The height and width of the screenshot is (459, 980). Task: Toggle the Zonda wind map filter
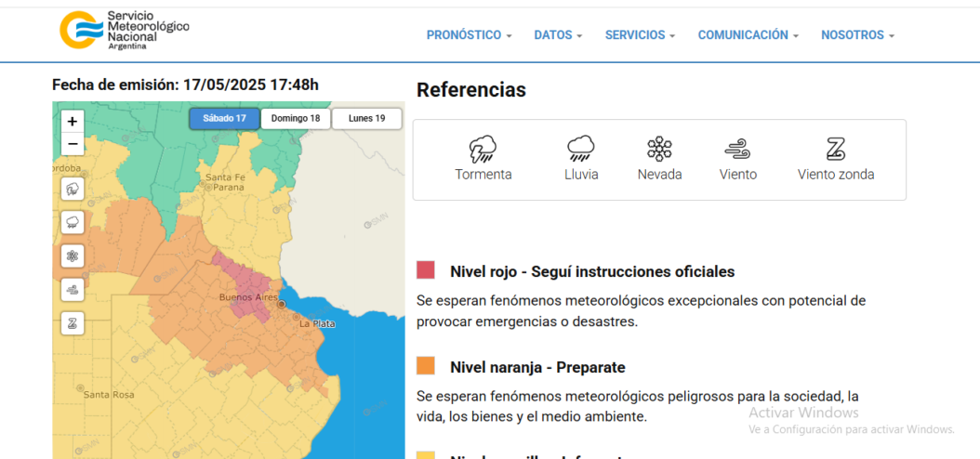point(73,323)
